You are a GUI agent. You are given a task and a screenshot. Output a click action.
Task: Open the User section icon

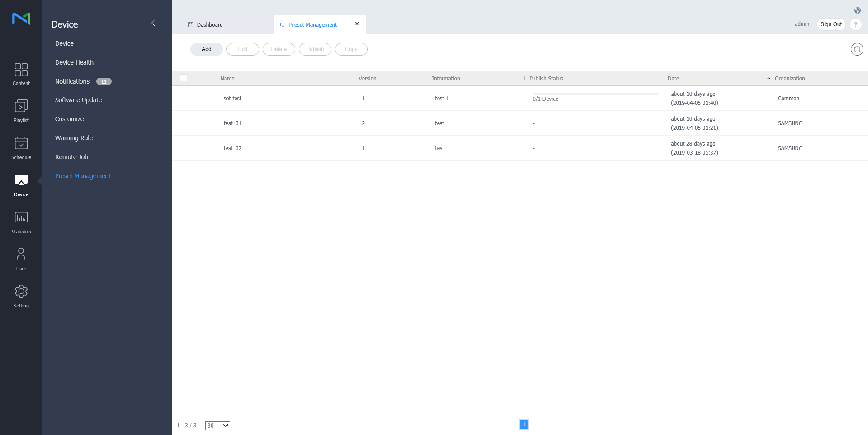pyautogui.click(x=21, y=255)
